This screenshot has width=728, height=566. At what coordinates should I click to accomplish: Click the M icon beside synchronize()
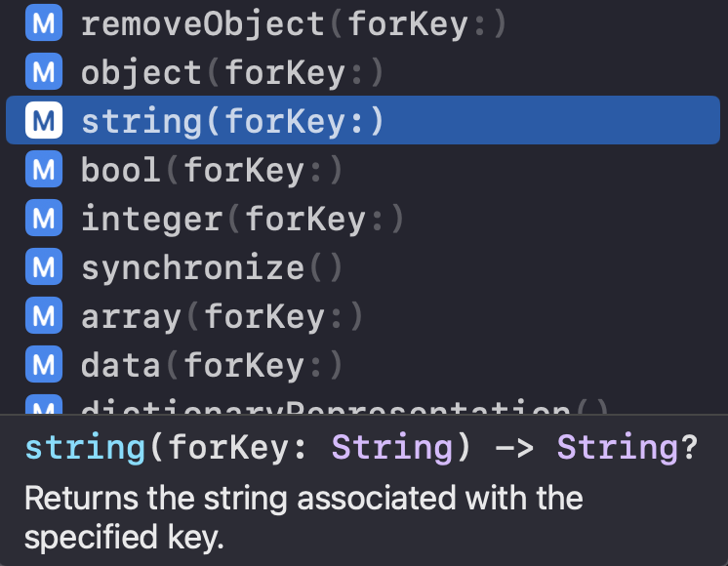[44, 266]
